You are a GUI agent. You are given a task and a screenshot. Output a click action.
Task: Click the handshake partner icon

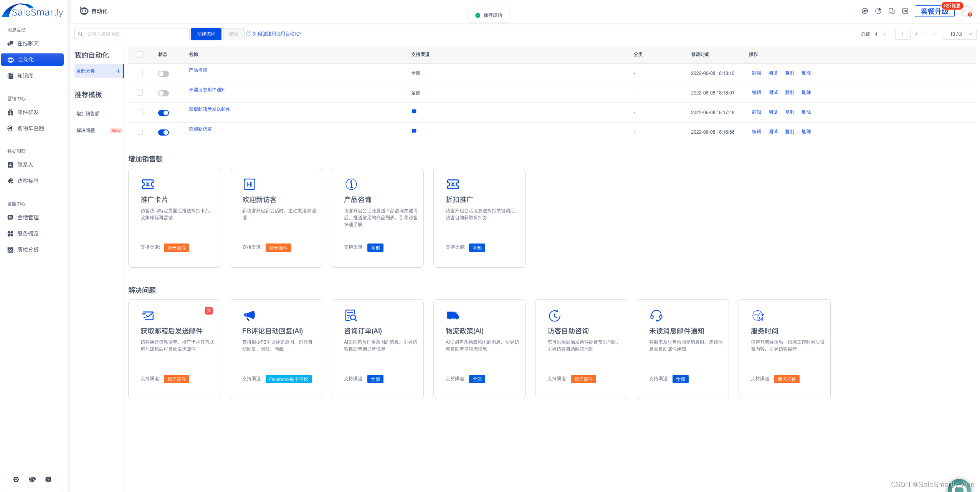[32, 479]
